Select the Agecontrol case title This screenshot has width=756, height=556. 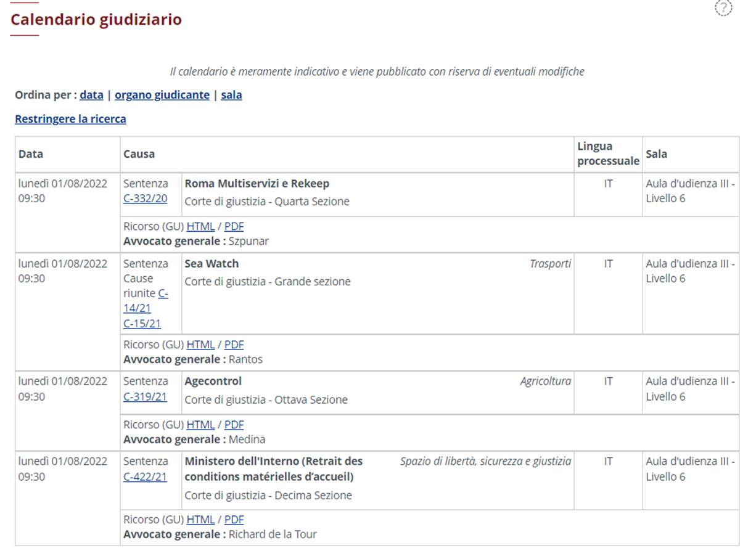(x=213, y=381)
